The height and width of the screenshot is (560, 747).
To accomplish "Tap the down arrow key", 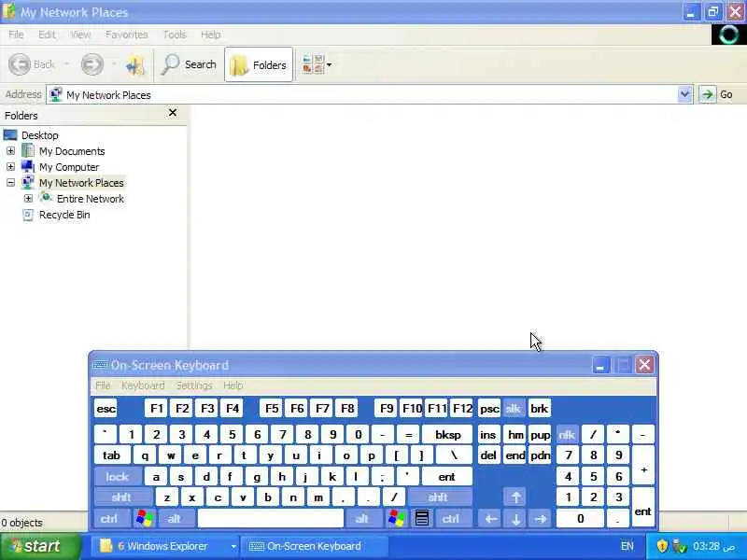I will [515, 519].
